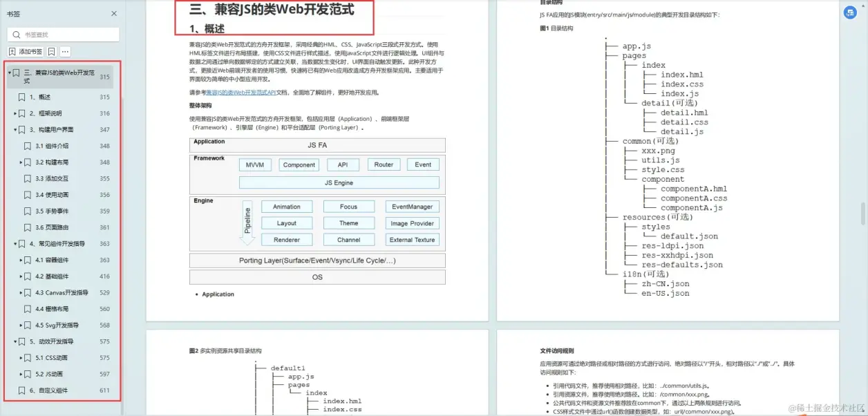Click the blue floating icon at the window corner
The width and height of the screenshot is (868, 416).
click(x=850, y=12)
